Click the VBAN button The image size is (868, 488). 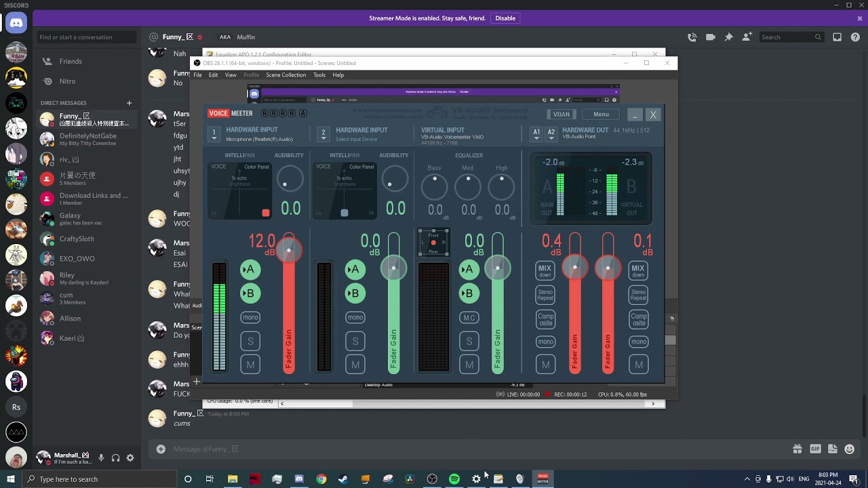pyautogui.click(x=561, y=114)
